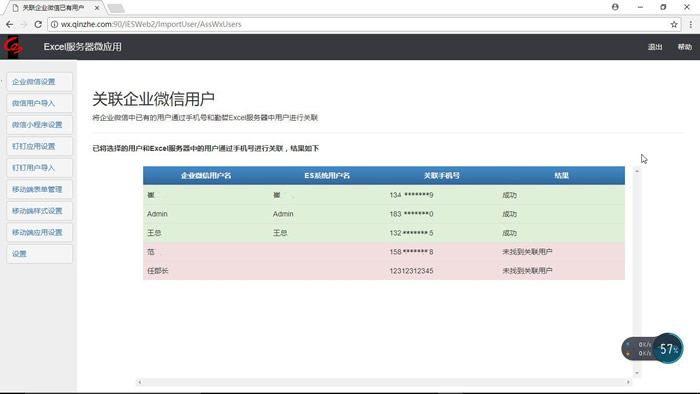
Task: Click the horizontal scrollbar left arrow
Action: click(140, 382)
